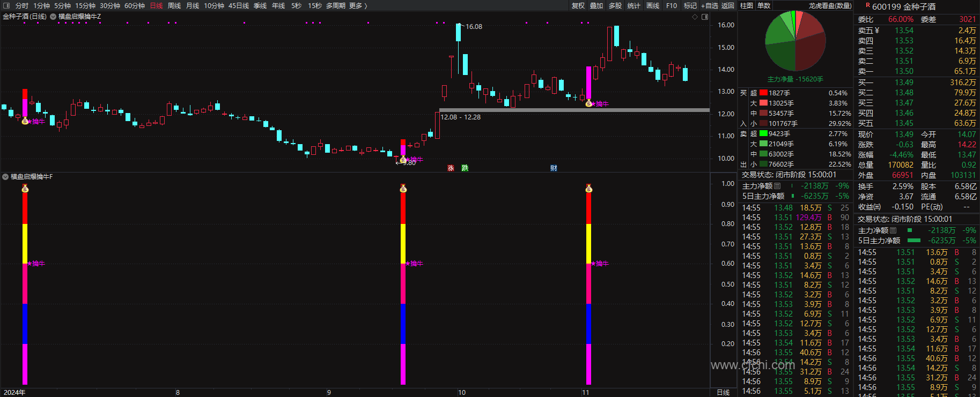This screenshot has height=397, width=980.
Task: Click the money bag signal at 9.80 low
Action: (403, 160)
